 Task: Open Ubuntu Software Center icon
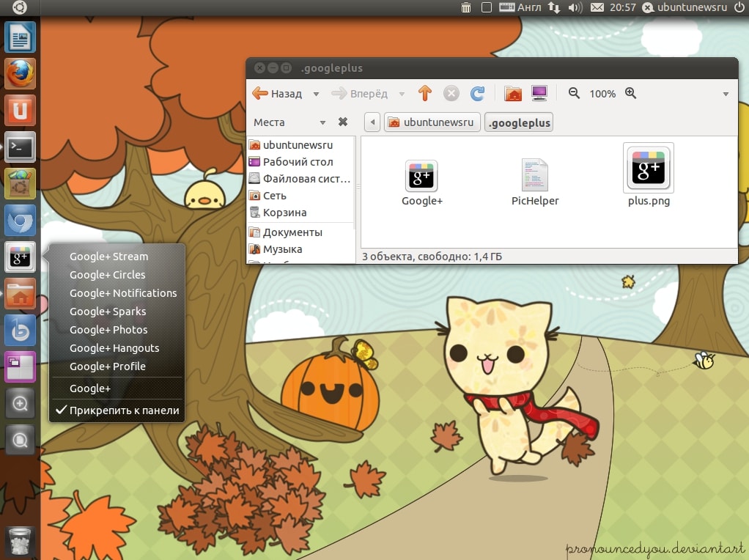coord(20,184)
